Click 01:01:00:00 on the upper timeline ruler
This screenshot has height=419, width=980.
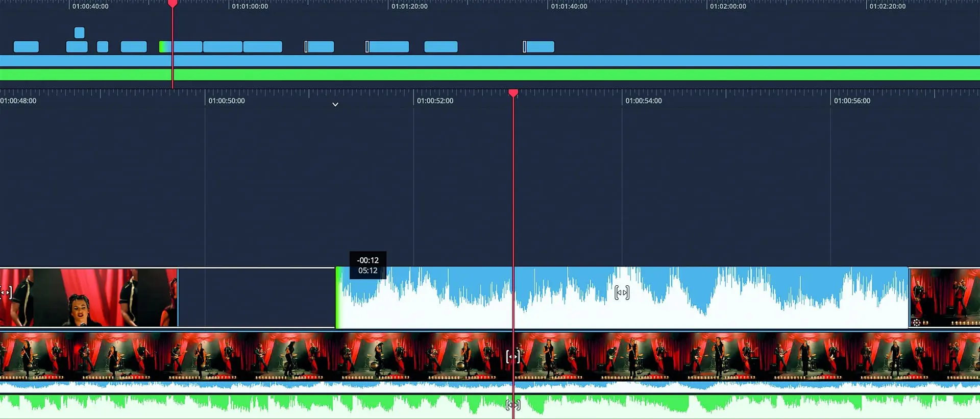[x=250, y=6]
